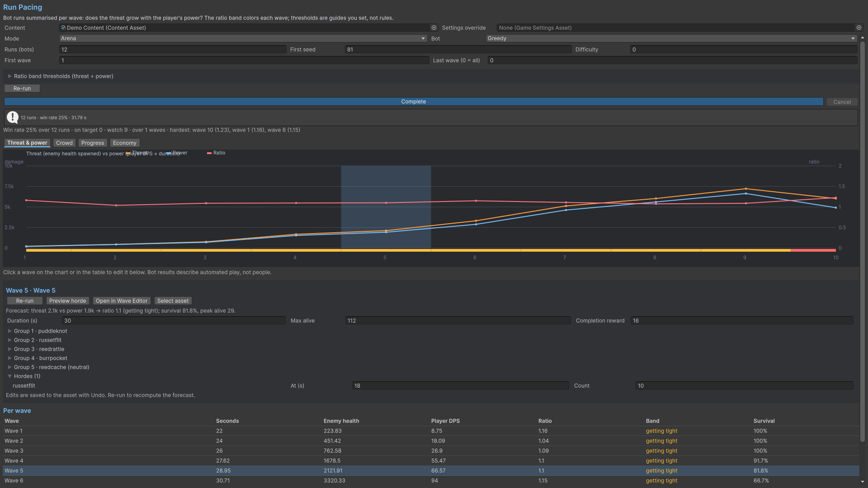Click the First seed field
The width and height of the screenshot is (868, 488).
point(458,49)
